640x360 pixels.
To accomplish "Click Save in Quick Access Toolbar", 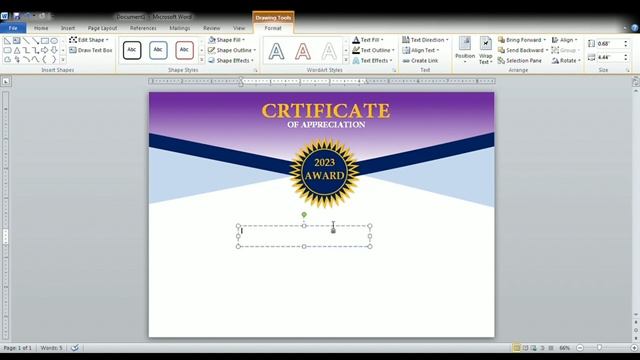I will pyautogui.click(x=16, y=16).
